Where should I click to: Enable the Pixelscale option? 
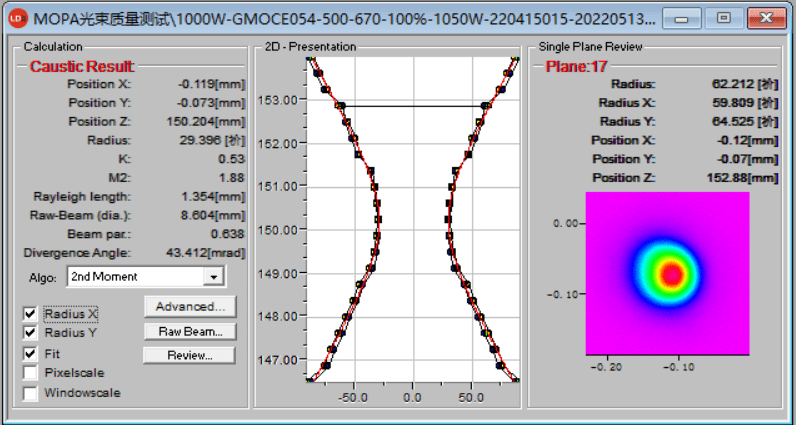pyautogui.click(x=30, y=373)
